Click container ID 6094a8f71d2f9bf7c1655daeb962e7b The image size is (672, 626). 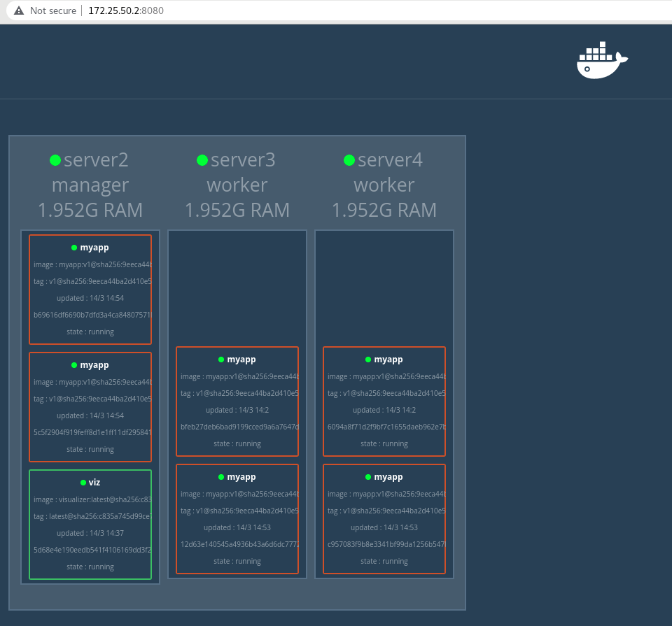pyautogui.click(x=386, y=427)
